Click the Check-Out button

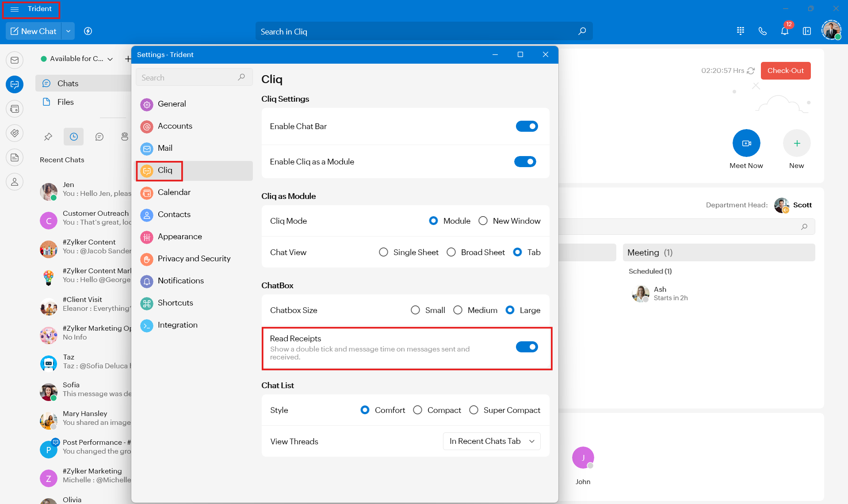[x=785, y=71]
